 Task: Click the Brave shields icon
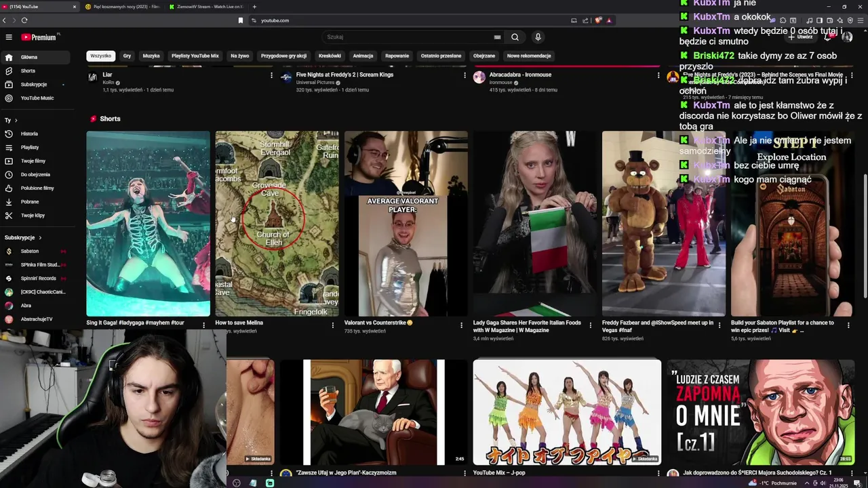(598, 20)
